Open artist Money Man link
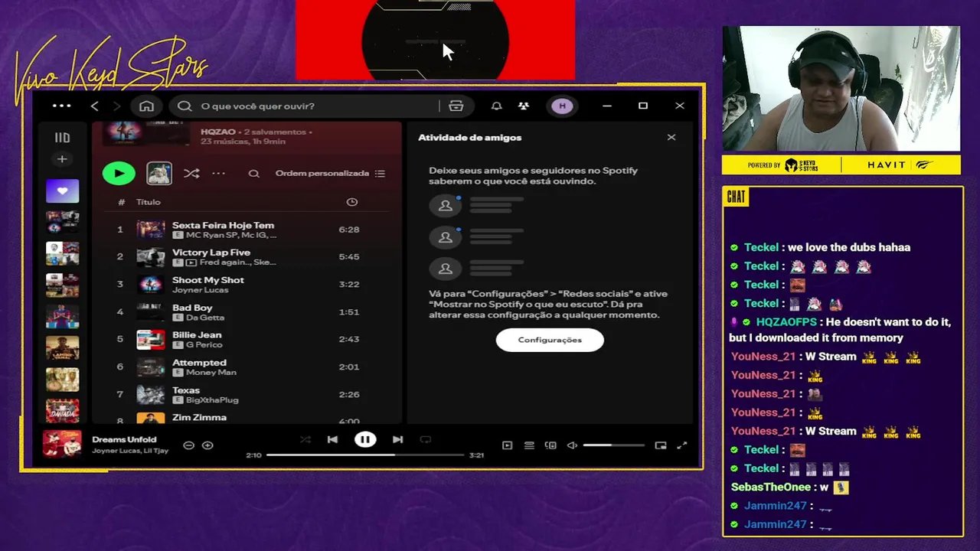The height and width of the screenshot is (551, 980). pos(211,373)
